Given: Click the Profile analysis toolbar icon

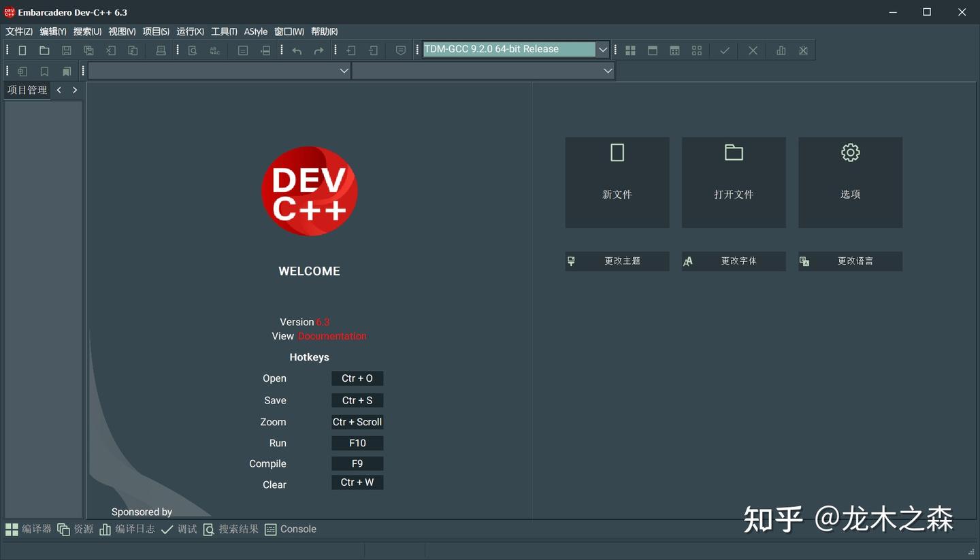Looking at the screenshot, I should 781,50.
